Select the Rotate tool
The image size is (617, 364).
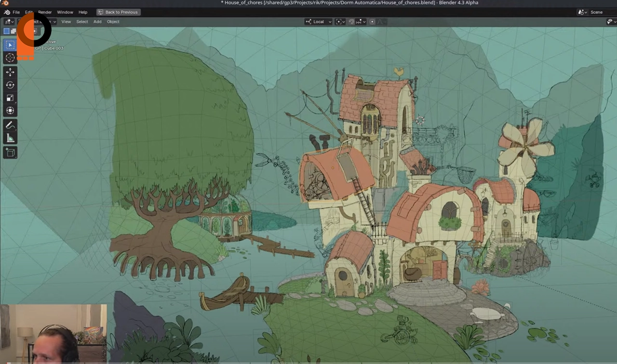(10, 85)
